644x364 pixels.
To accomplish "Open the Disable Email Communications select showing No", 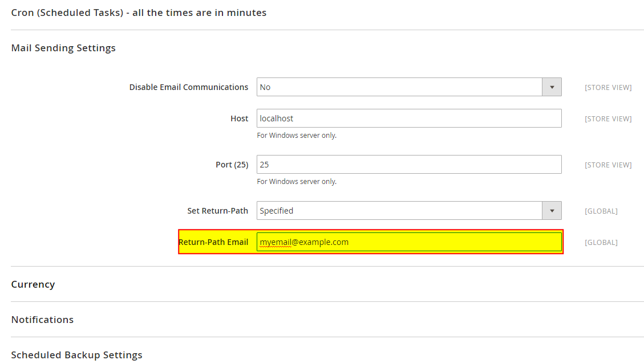I will (x=399, y=87).
